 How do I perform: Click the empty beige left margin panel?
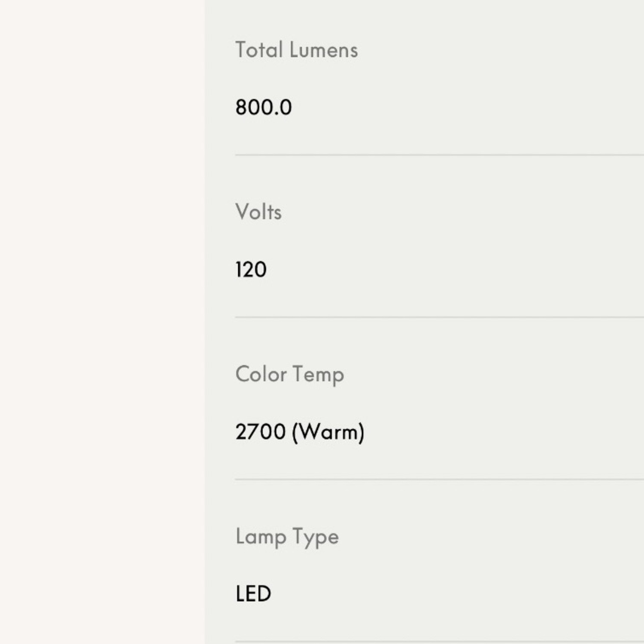(x=102, y=322)
